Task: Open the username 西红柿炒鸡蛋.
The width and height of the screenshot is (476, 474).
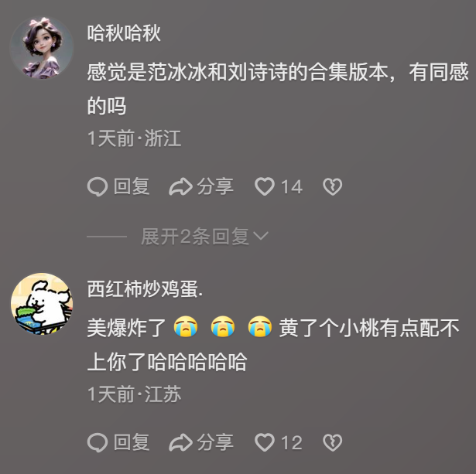Action: point(145,289)
